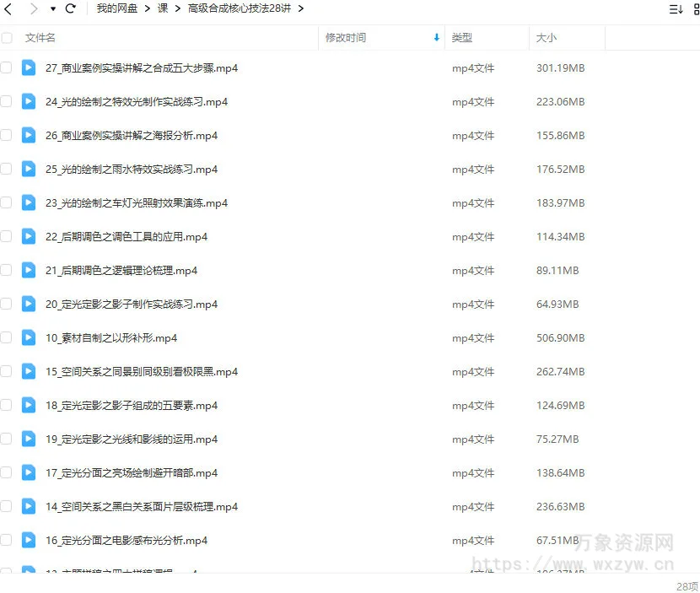Navigate to 我的网盘 in the breadcrumb
The image size is (700, 593).
[116, 8]
